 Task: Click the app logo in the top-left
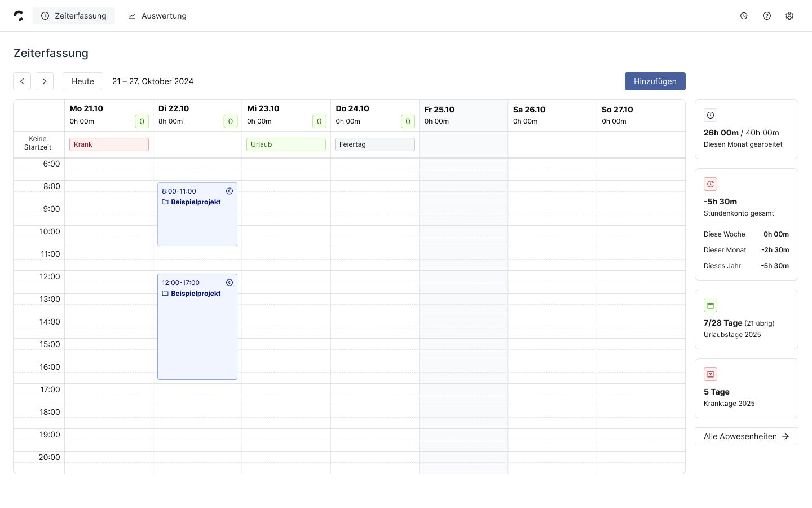19,16
